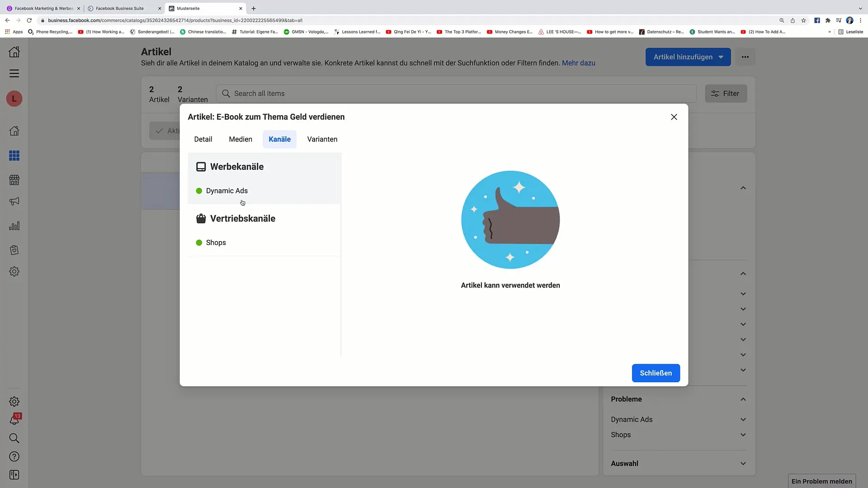Switch to the Detail tab
Screen dimensions: 868x488
[x=203, y=139]
